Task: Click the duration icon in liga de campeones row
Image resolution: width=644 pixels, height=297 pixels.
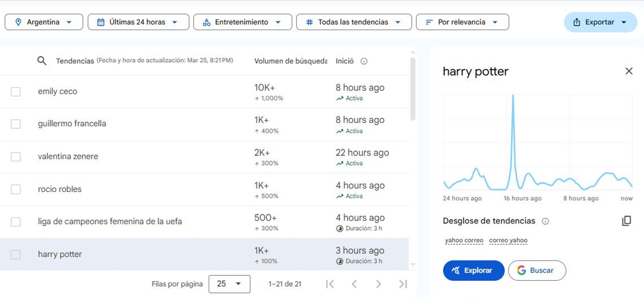Action: click(340, 229)
